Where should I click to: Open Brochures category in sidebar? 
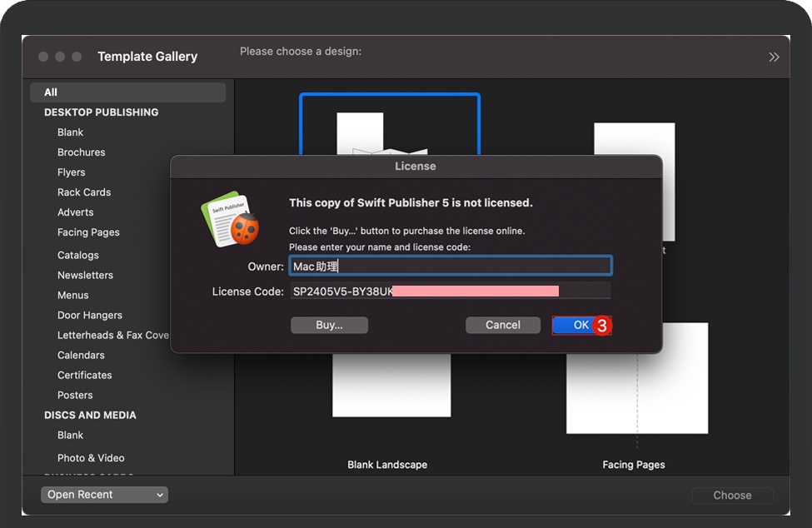(x=81, y=152)
